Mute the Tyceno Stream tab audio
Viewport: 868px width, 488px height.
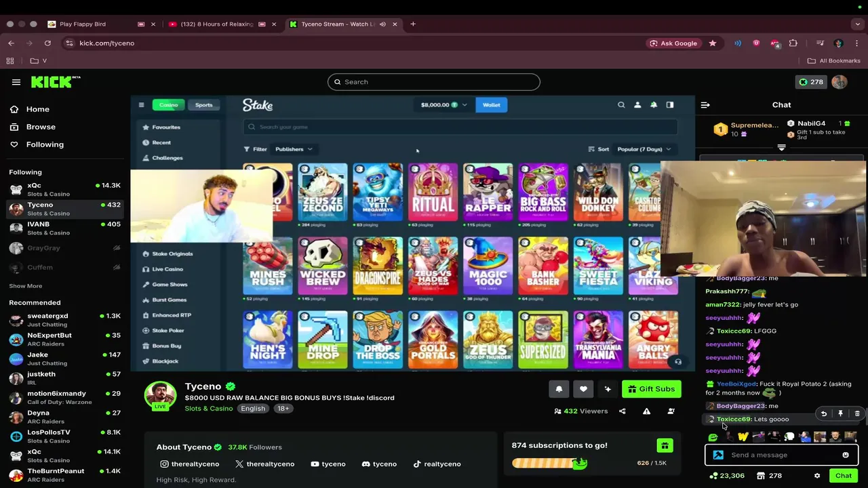(382, 24)
